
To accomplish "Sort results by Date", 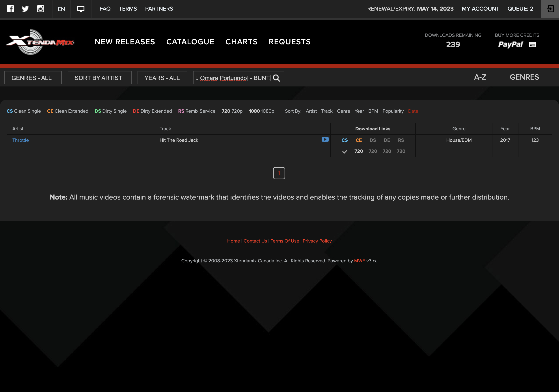I will (x=413, y=111).
